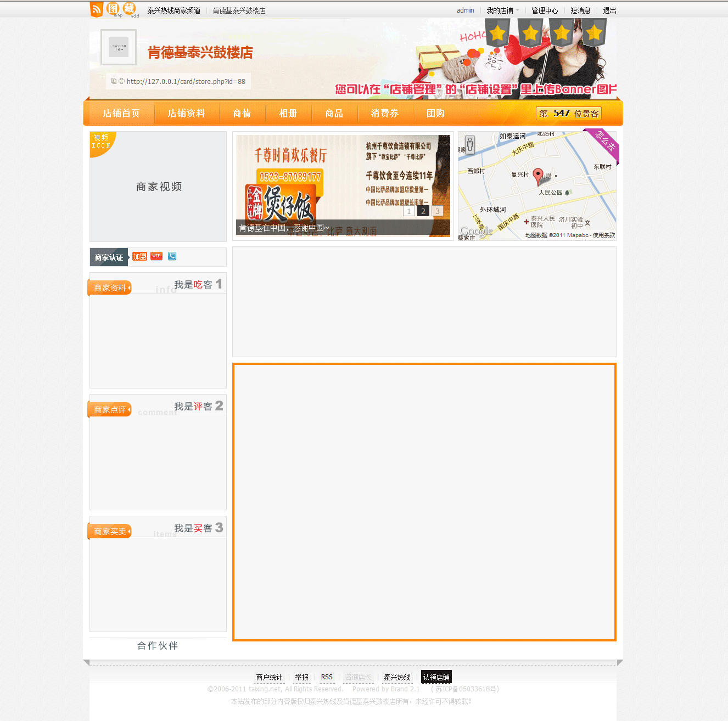Click the 加盟 certification badge
The height and width of the screenshot is (721, 728).
tap(139, 256)
